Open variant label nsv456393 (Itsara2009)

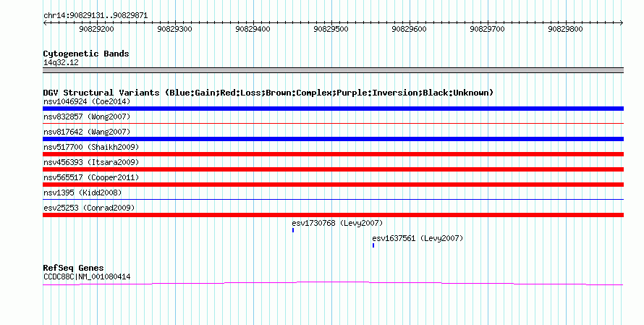(x=91, y=162)
